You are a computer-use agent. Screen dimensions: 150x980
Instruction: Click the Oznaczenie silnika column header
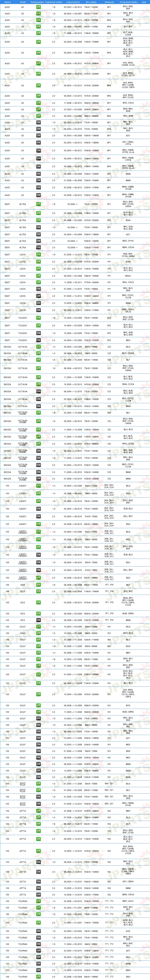[x=128, y=2]
